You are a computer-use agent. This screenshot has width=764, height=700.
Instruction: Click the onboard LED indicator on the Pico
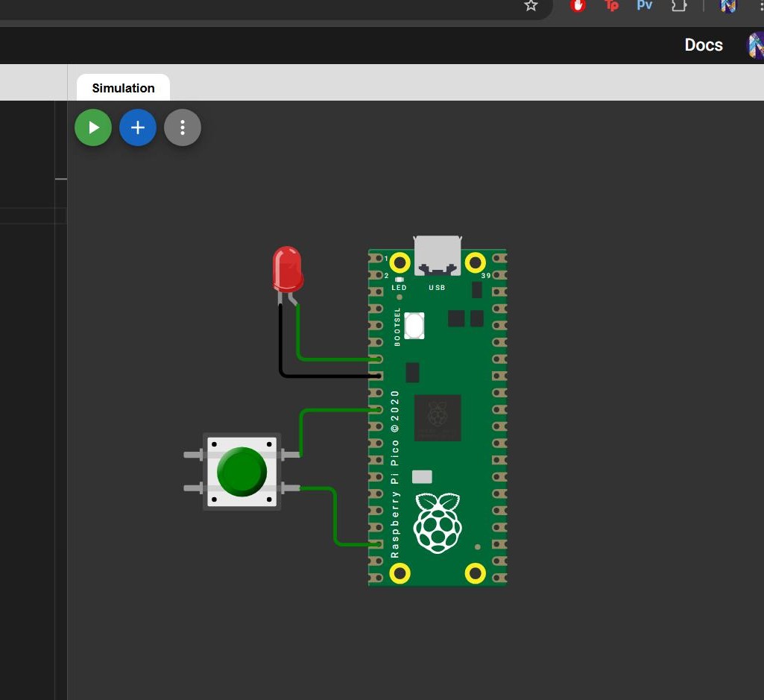[x=399, y=280]
